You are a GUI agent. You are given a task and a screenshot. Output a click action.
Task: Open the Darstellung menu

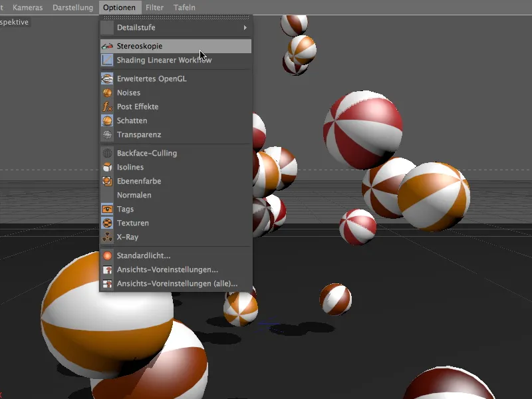[72, 7]
